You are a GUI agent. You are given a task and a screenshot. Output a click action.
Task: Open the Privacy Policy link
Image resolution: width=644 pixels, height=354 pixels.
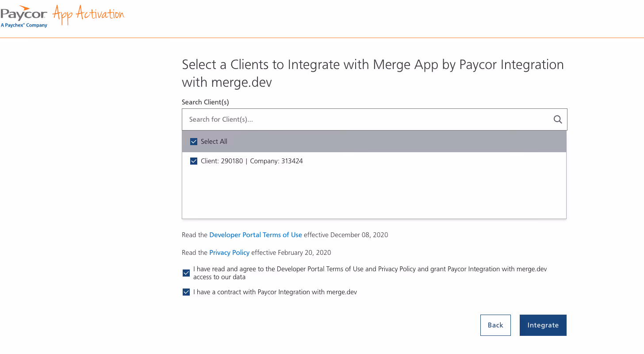pos(229,252)
